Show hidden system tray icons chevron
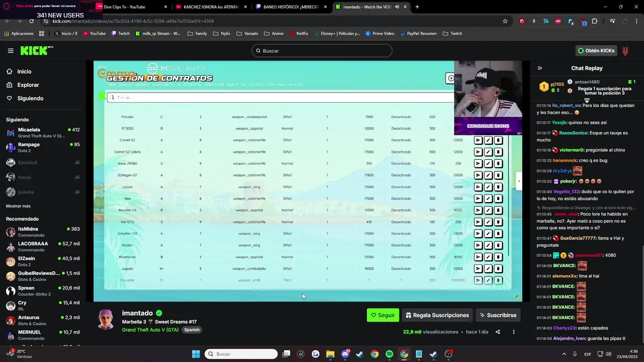Viewport: 644px width, 362px height. coord(563,354)
